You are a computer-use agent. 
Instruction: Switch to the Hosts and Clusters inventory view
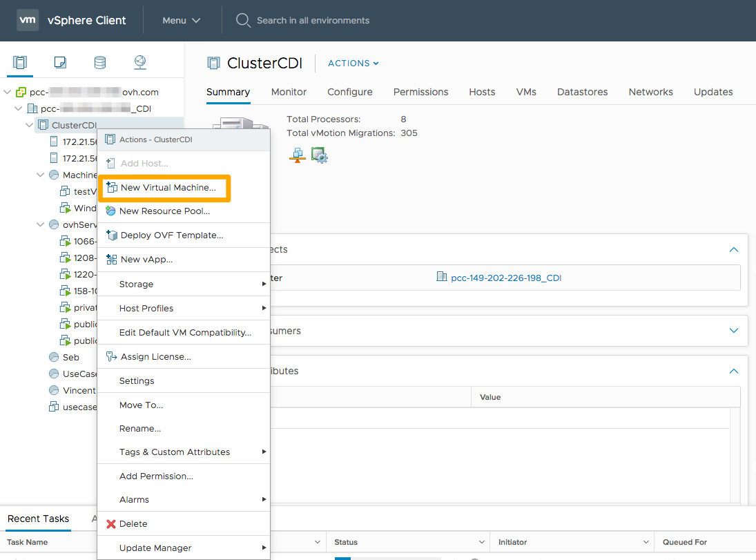click(20, 62)
